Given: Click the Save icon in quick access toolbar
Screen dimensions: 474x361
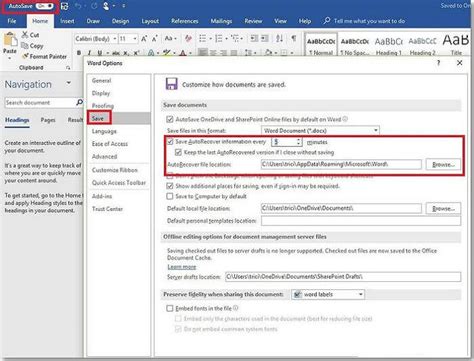Looking at the screenshot, I should pos(65,6).
